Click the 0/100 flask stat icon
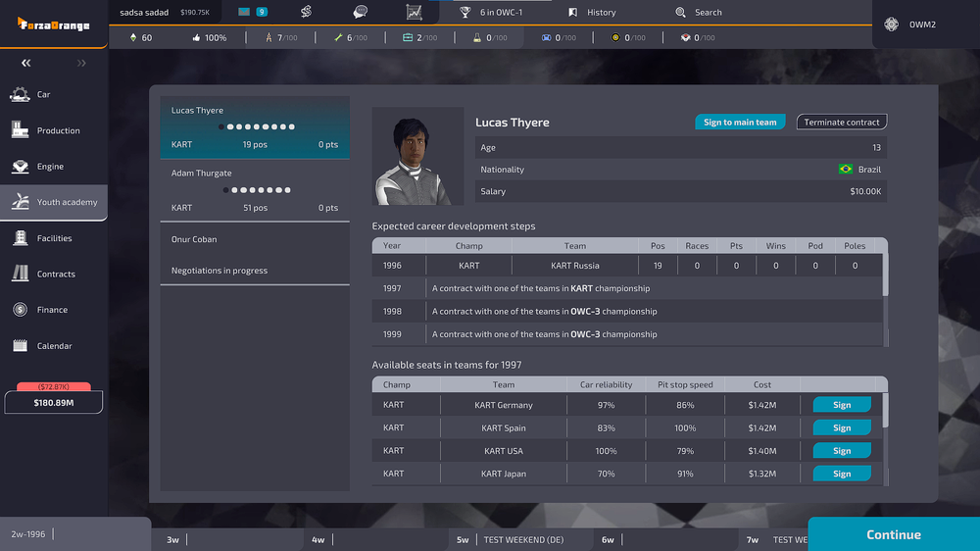The image size is (980, 551). (477, 37)
